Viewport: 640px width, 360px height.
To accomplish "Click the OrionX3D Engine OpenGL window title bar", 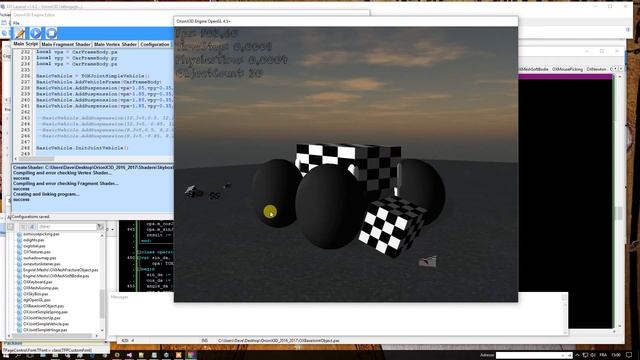I will click(x=346, y=21).
